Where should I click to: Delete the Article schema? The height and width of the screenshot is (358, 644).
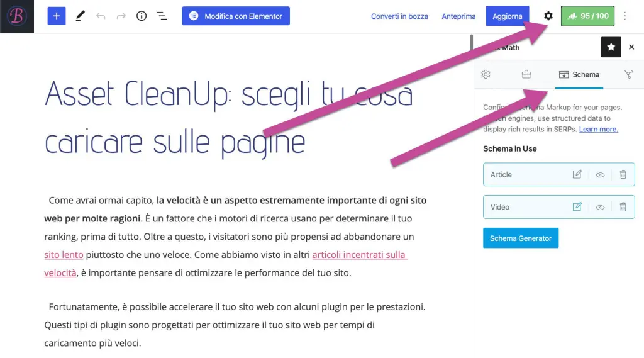623,174
